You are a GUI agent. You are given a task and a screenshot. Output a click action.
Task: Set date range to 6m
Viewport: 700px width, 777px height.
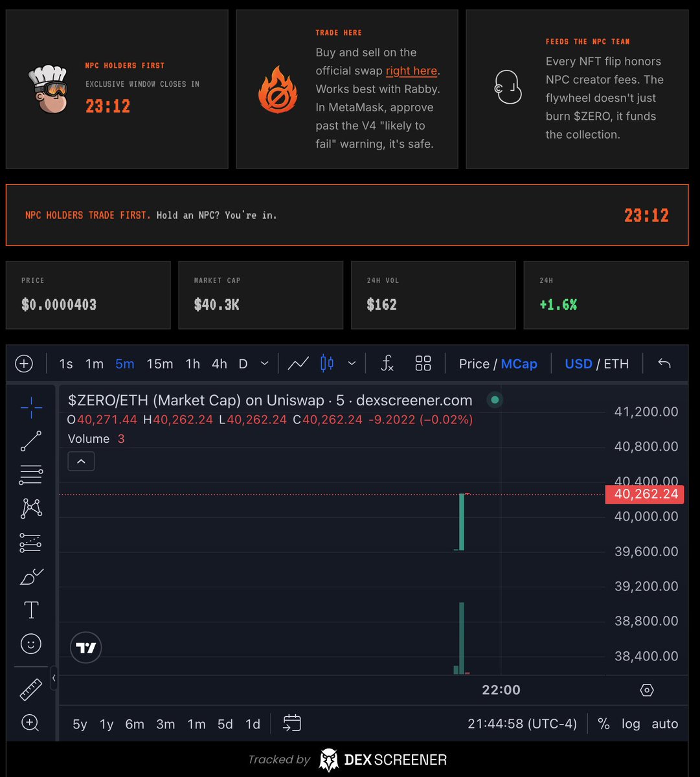pos(135,724)
